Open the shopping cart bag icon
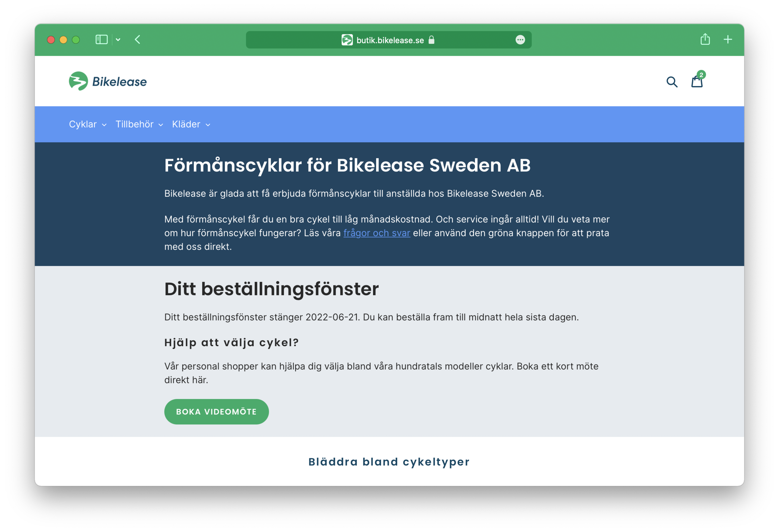779x532 pixels. pos(696,82)
